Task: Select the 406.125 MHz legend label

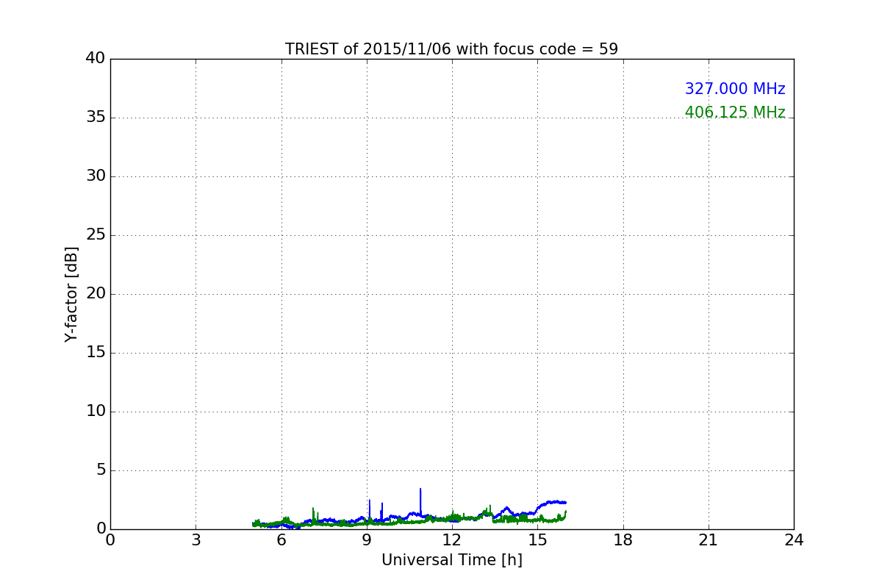Action: point(735,112)
